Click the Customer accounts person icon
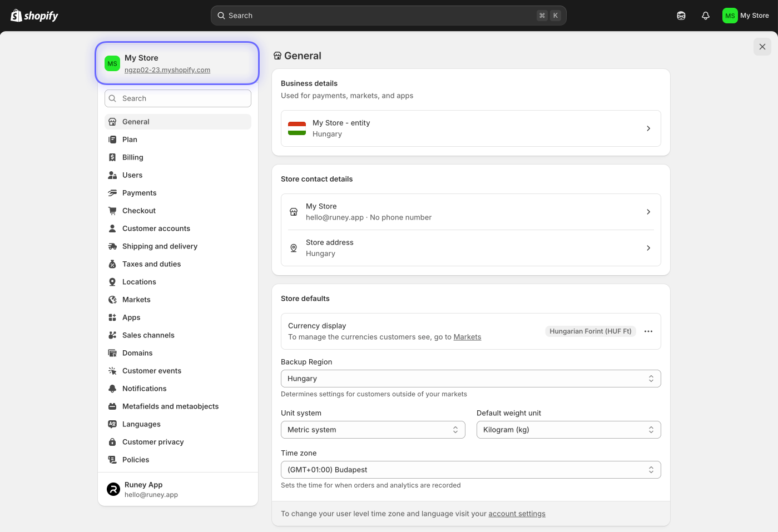 pyautogui.click(x=112, y=228)
